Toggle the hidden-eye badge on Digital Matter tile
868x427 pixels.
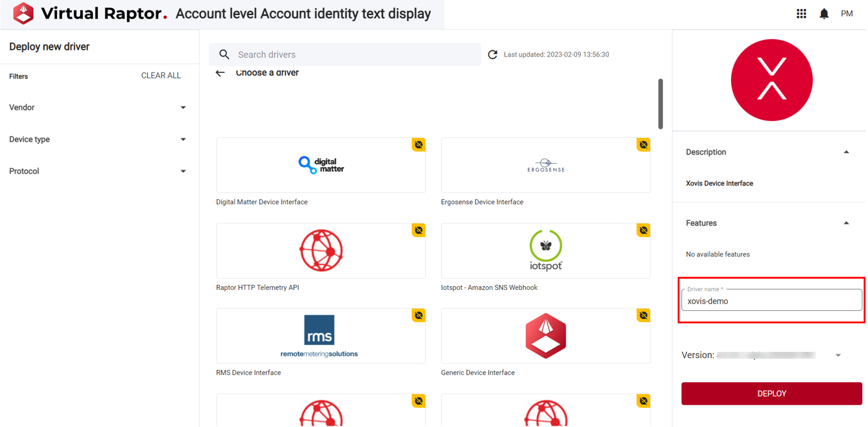418,144
